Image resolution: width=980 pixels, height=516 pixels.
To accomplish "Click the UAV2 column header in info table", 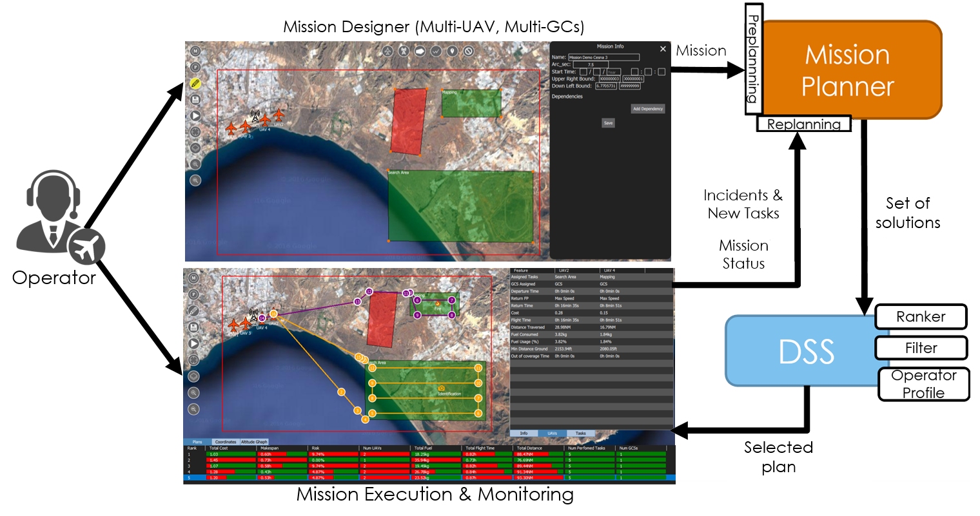I will (577, 271).
